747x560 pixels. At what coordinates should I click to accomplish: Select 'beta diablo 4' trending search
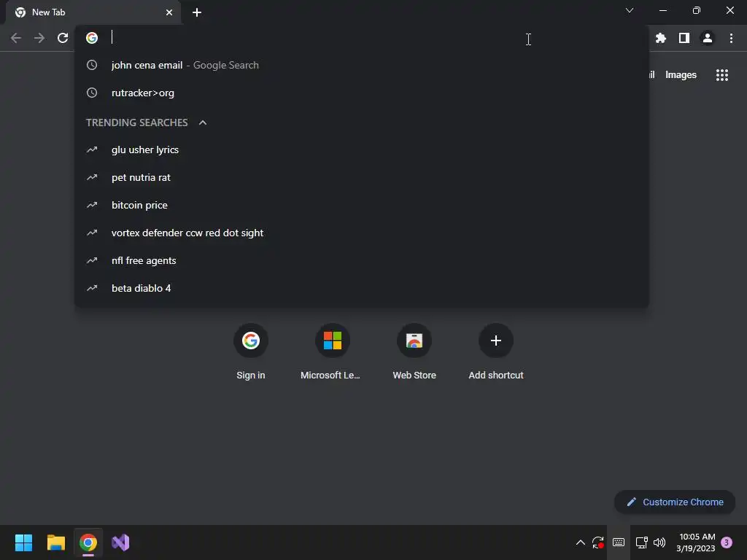pos(362,288)
